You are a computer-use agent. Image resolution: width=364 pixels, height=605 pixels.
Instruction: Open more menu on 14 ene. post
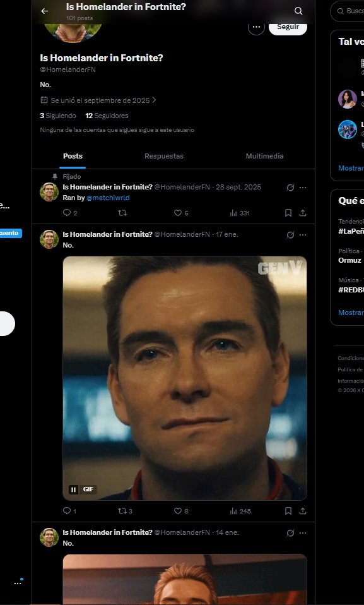(303, 533)
